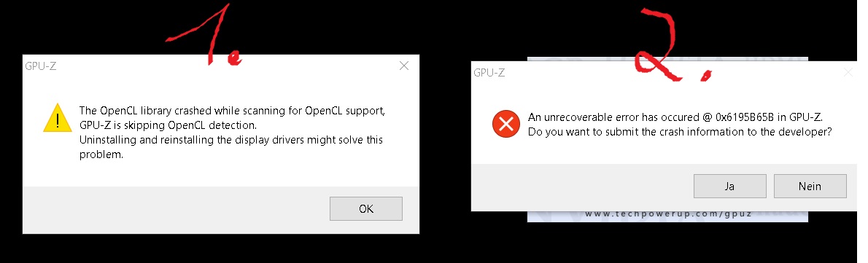Image resolution: width=868 pixels, height=263 pixels.
Task: Select the 'OpenCL library crashed' message line
Action: [x=232, y=110]
